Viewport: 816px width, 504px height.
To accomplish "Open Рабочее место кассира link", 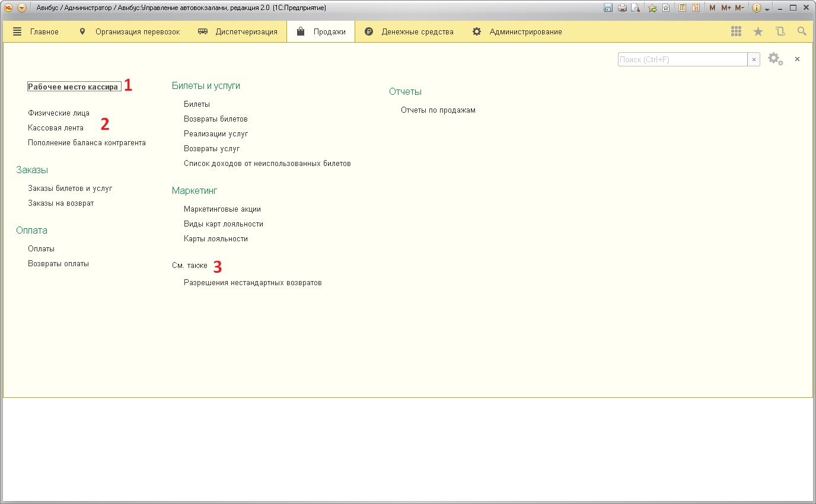I will (73, 87).
